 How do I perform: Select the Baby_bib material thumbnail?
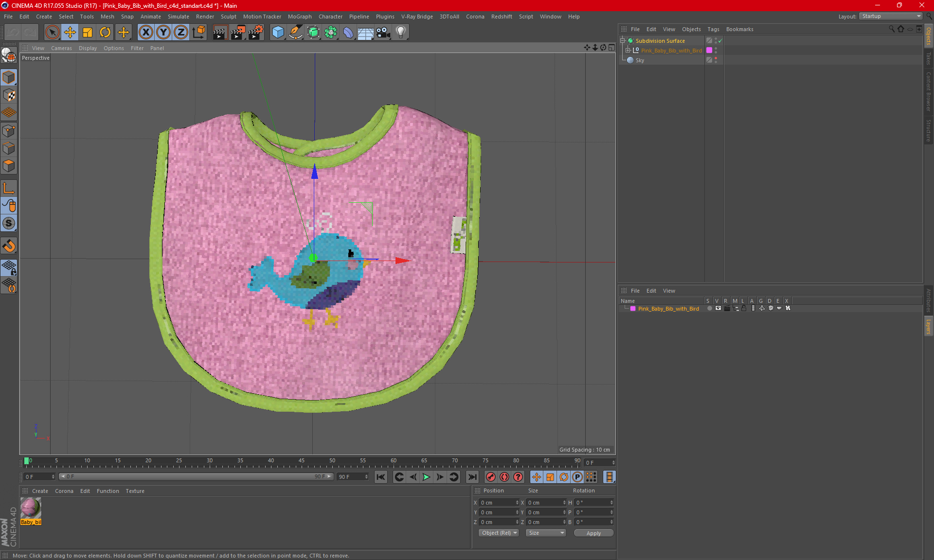(31, 508)
